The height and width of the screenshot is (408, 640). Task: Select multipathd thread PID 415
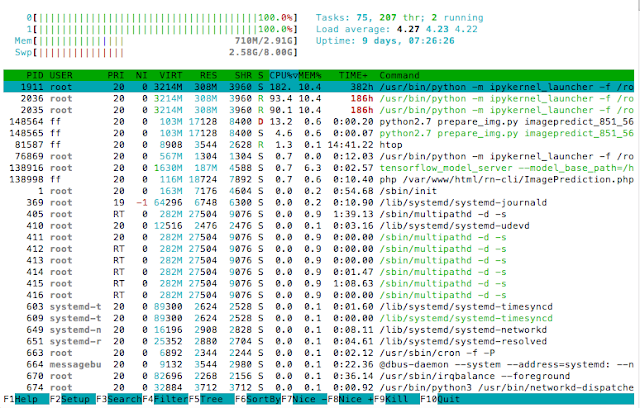[x=318, y=284]
